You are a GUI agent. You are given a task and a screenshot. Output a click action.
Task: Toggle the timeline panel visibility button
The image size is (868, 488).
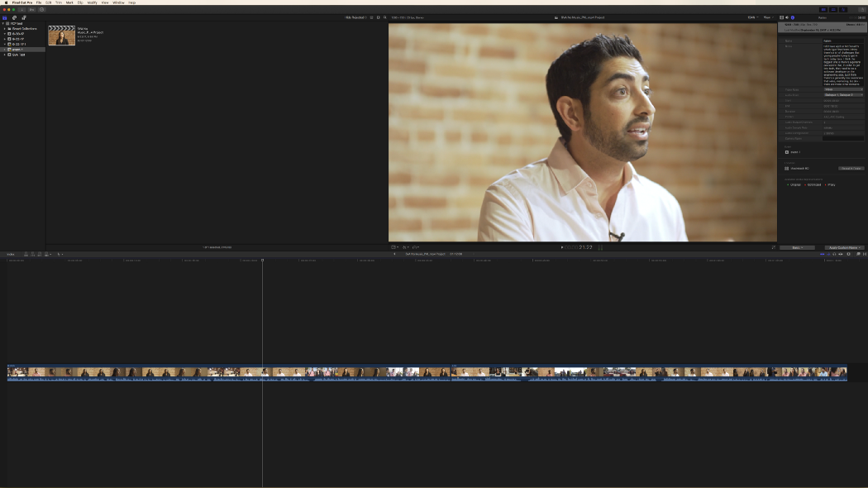pyautogui.click(x=833, y=9)
